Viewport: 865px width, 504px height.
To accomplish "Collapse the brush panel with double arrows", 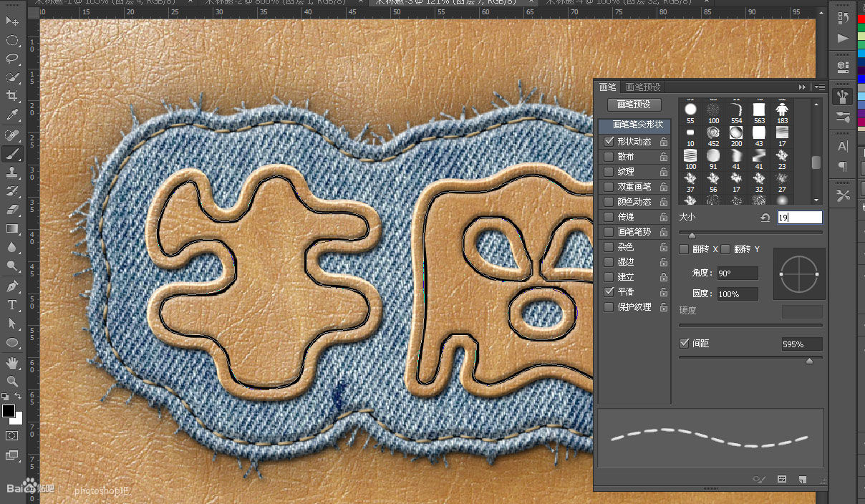I will [x=803, y=87].
